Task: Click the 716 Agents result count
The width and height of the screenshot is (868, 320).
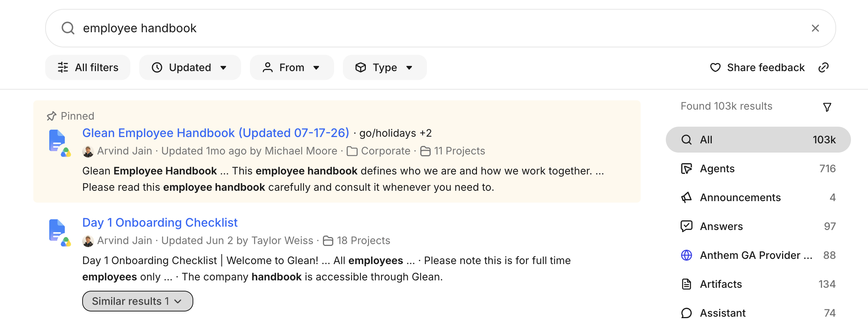Action: pyautogui.click(x=828, y=169)
